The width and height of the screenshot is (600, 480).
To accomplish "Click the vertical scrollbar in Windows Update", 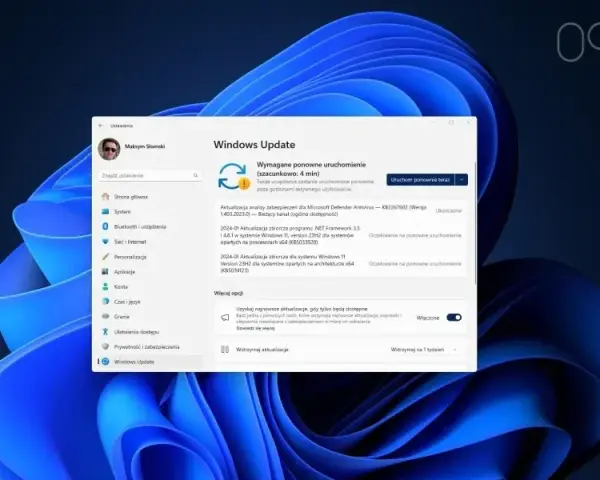I will tap(475, 223).
